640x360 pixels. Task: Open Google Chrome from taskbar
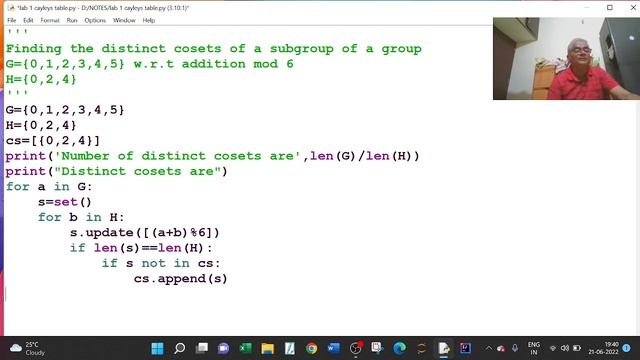311,348
